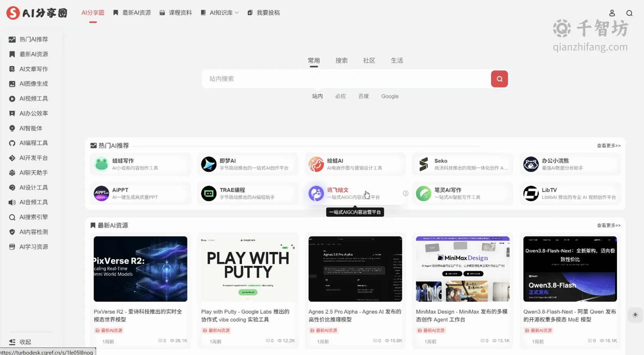Select the Google search engine option
The width and height of the screenshot is (644, 355).
point(390,96)
